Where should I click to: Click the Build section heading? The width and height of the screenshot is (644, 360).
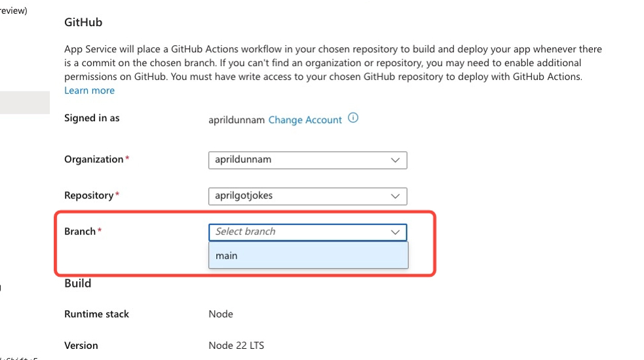[x=77, y=283]
